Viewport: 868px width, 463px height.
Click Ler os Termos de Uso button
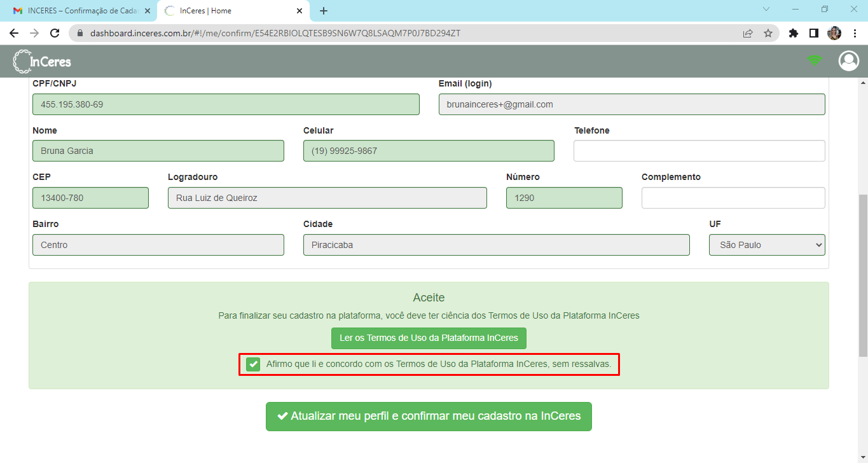pos(429,338)
